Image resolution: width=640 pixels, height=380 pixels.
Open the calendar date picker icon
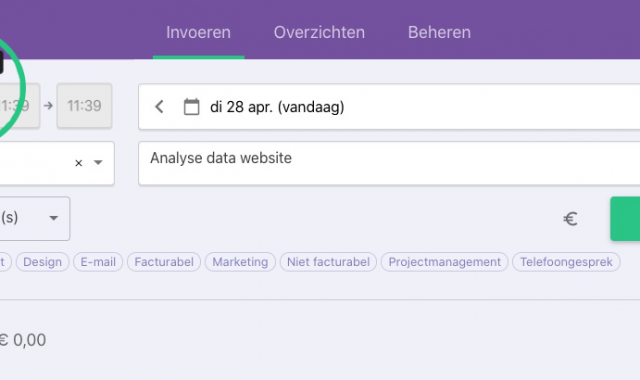(x=191, y=107)
